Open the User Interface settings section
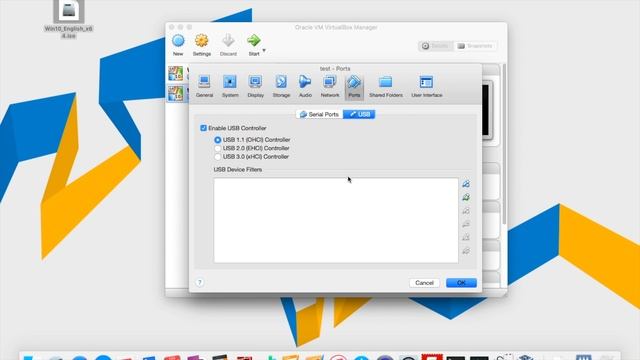The width and height of the screenshot is (640, 360). (x=427, y=86)
